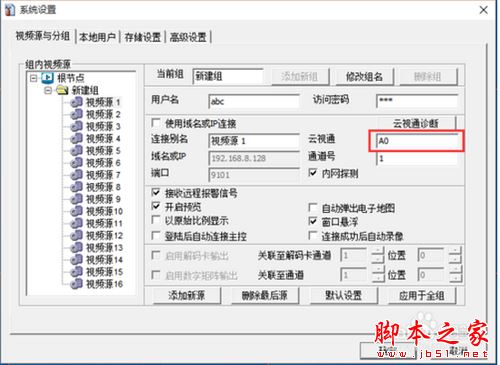Click the 连接别名 input field
The height and width of the screenshot is (365, 500).
(254, 141)
